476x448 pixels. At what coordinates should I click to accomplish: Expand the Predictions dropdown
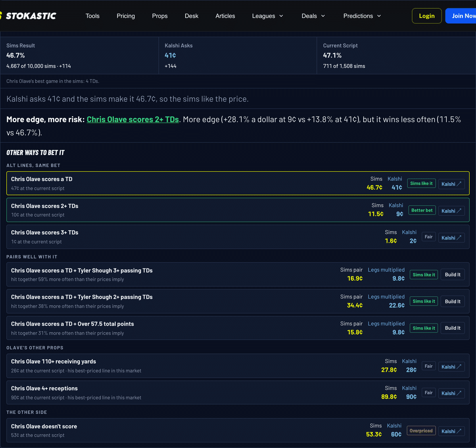pyautogui.click(x=362, y=16)
